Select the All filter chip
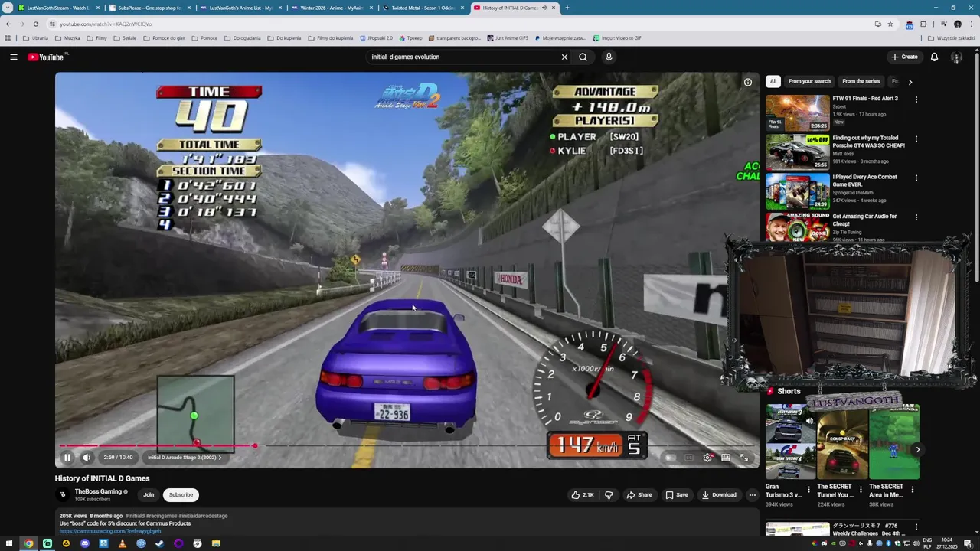980x551 pixels. [x=773, y=81]
